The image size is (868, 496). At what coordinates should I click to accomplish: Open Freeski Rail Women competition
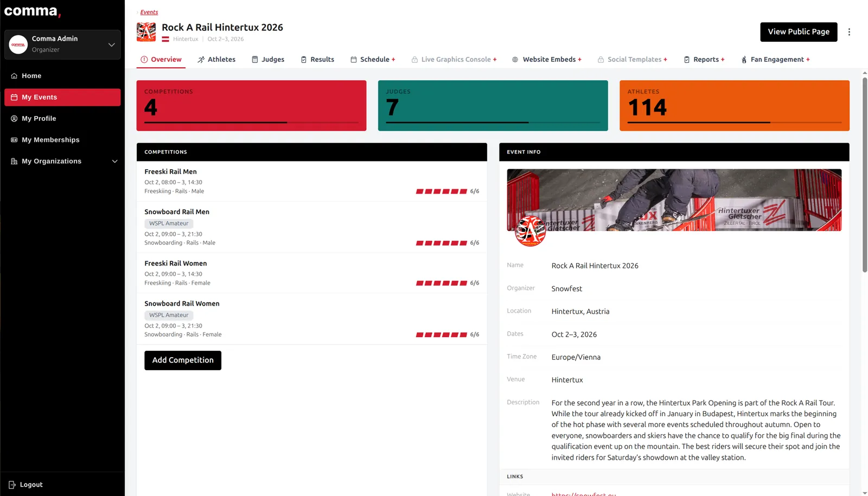tap(311, 273)
